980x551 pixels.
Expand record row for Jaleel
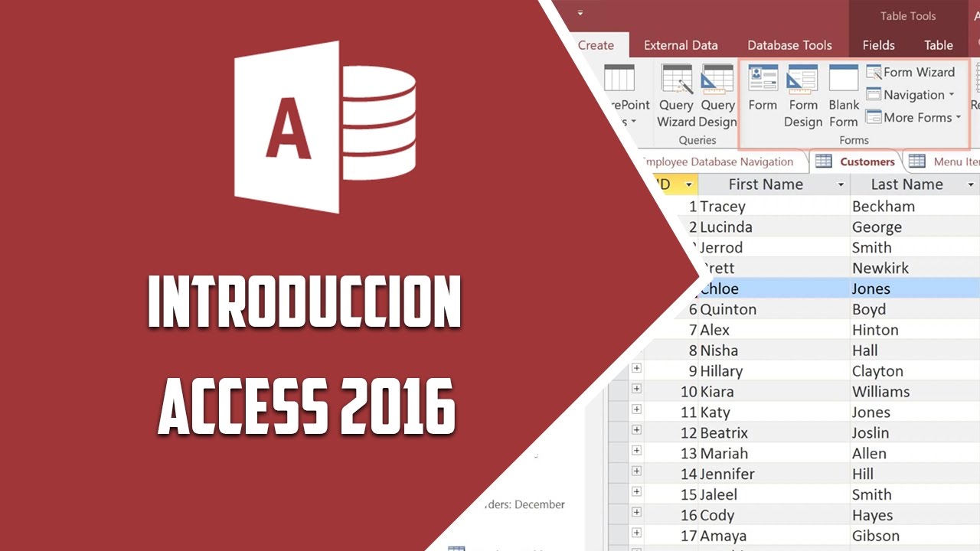point(636,492)
